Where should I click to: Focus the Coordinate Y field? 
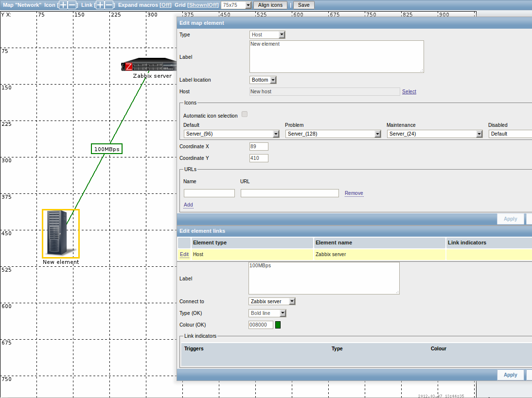point(259,158)
